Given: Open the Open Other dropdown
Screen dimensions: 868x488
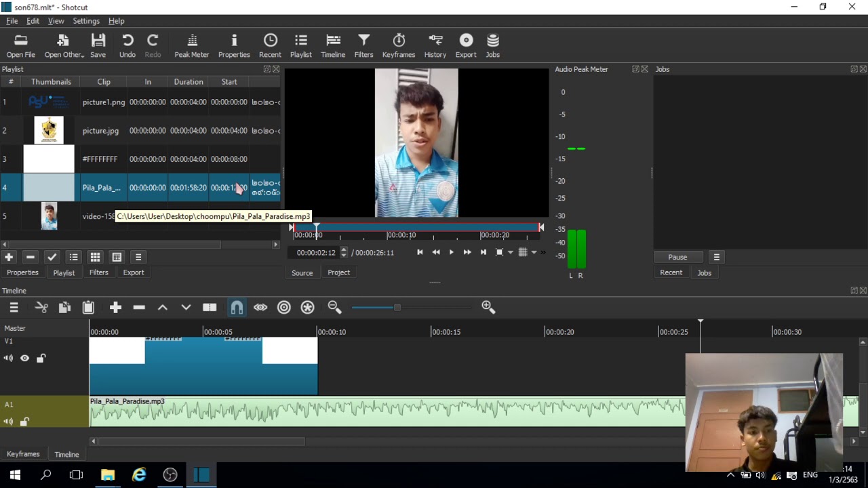Looking at the screenshot, I should [x=64, y=46].
